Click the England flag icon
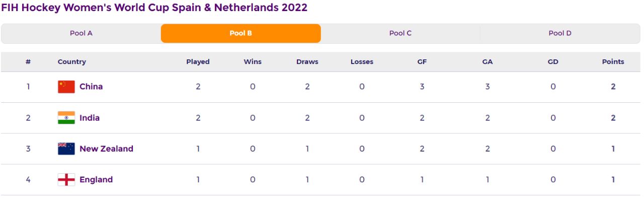Viewport: 644px width, 210px height. (66, 180)
